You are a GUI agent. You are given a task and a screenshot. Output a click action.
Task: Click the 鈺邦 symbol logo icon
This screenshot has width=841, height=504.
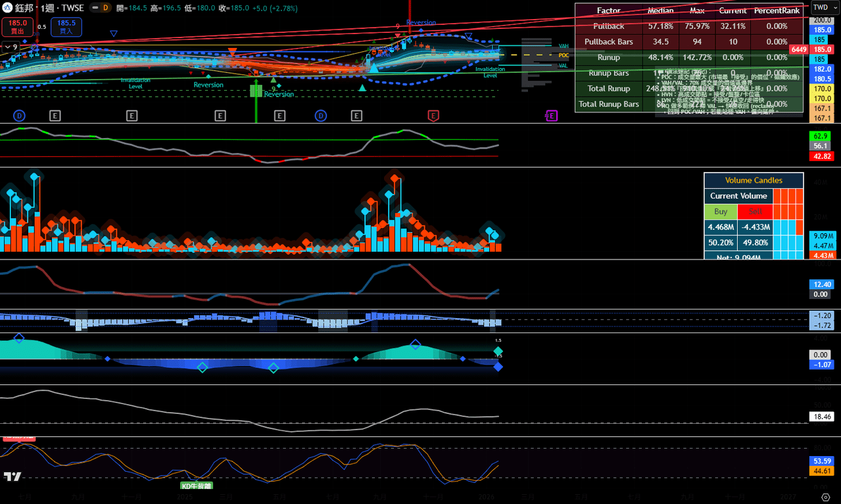pyautogui.click(x=7, y=8)
